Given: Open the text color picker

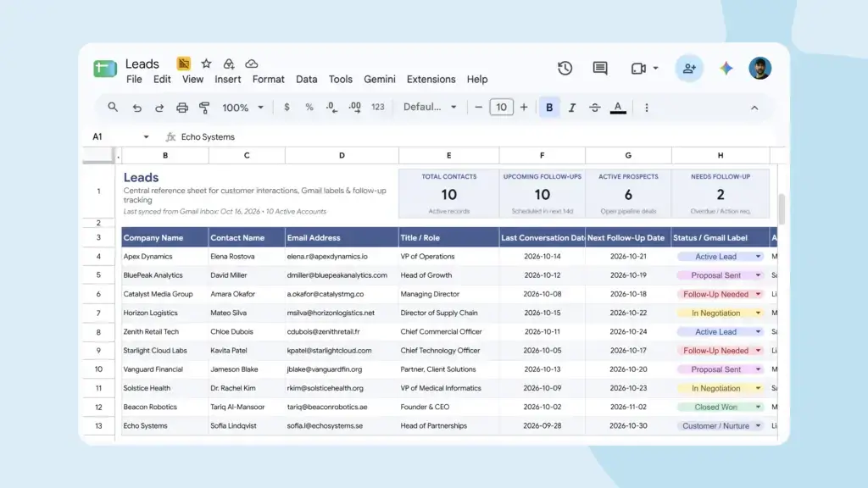Looking at the screenshot, I should tap(618, 108).
